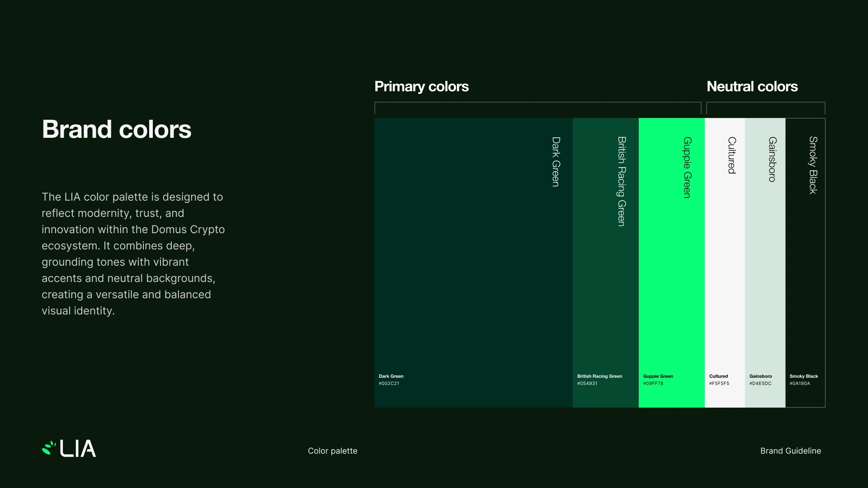Click the LIA wordmark text
The width and height of the screenshot is (868, 488).
point(78,449)
